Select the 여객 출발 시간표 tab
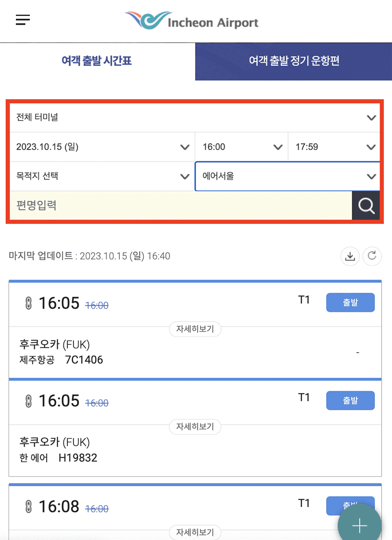Screen dimensions: 392x540 point(96,61)
